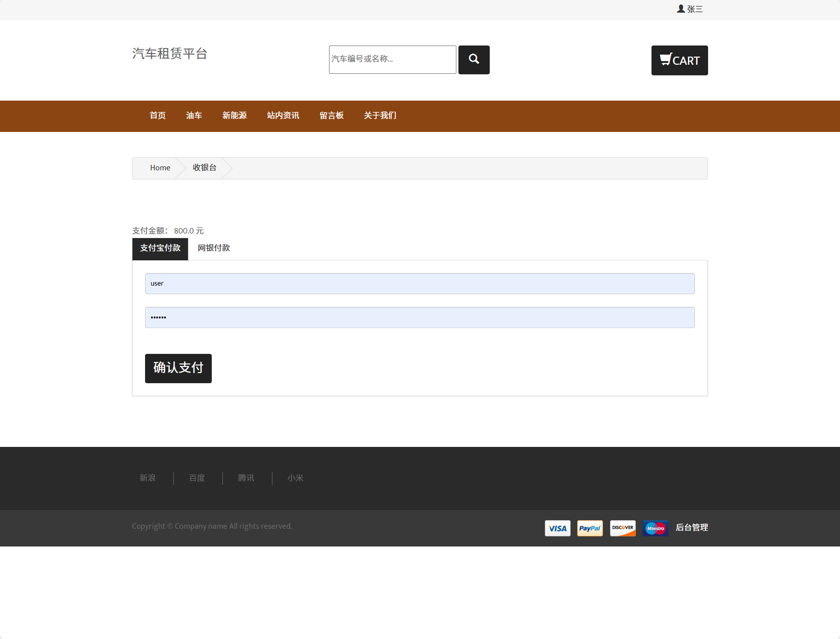
Task: Click the 确认支付 button
Action: click(x=178, y=369)
